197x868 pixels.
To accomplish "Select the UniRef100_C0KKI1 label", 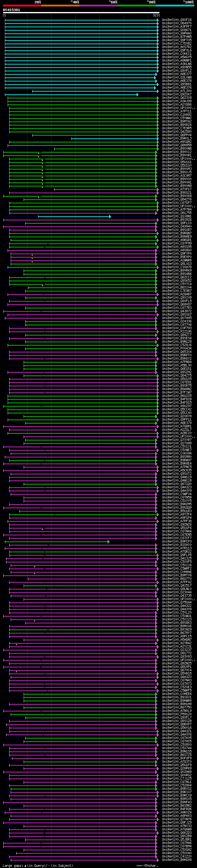I will pos(177,54).
